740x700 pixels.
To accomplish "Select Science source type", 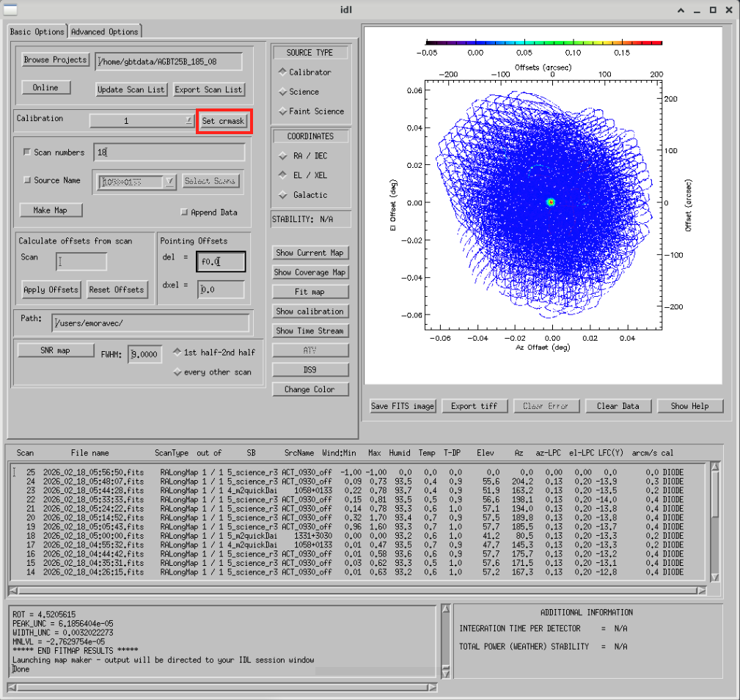I will point(282,92).
